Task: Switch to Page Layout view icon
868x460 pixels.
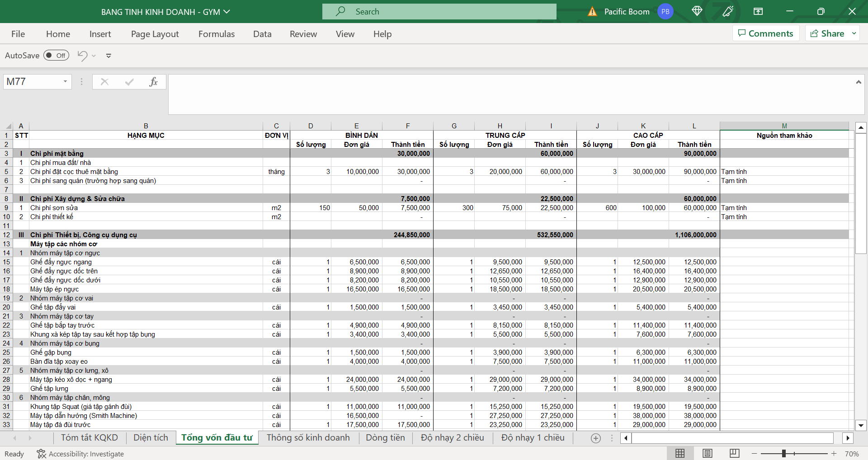Action: point(708,453)
